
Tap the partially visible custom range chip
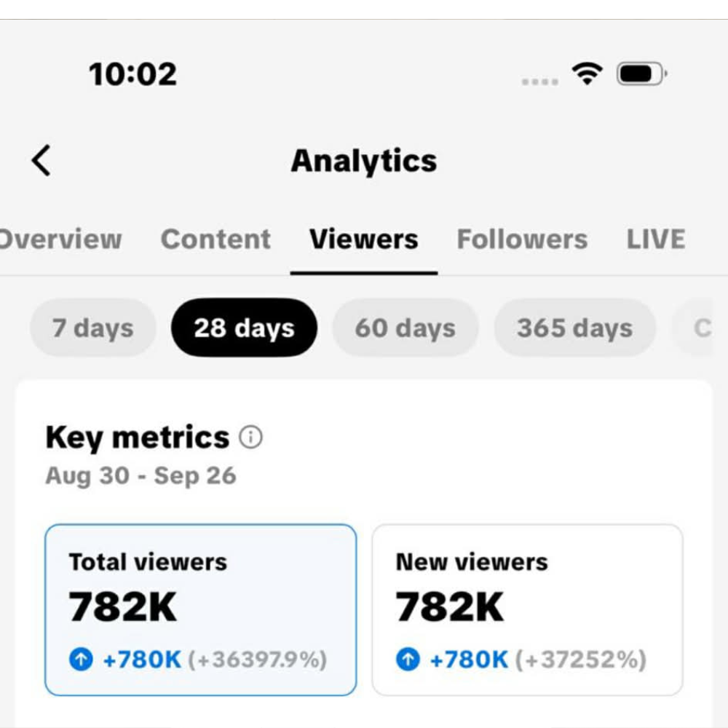[699, 328]
